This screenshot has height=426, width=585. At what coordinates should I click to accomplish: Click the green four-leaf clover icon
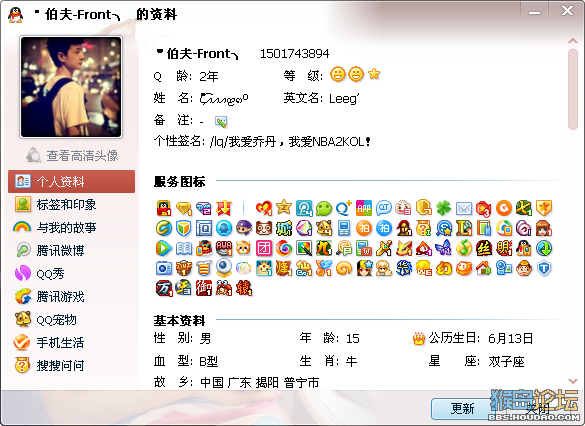444,208
